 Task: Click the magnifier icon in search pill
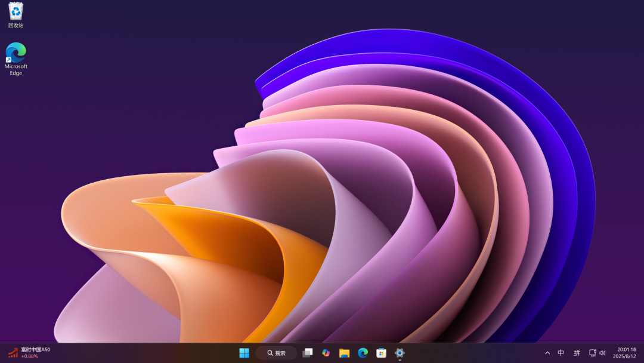[270, 353]
